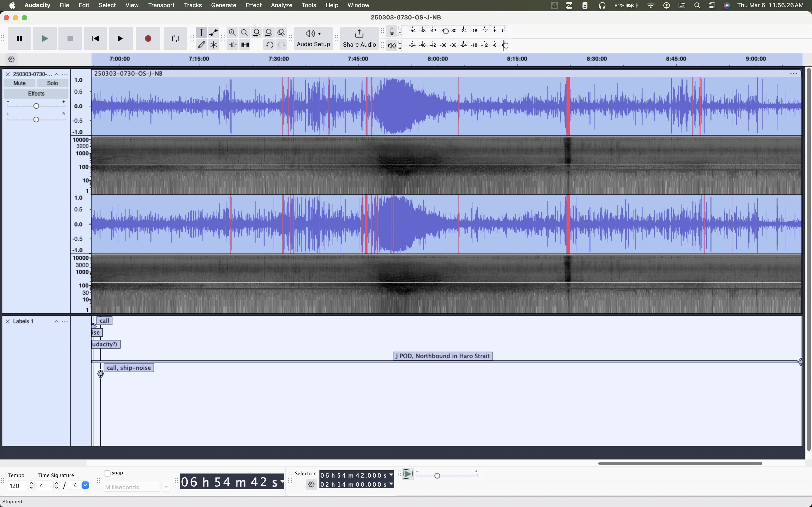This screenshot has width=812, height=507.
Task: Open the Audio Setup dropdown
Action: tap(313, 38)
